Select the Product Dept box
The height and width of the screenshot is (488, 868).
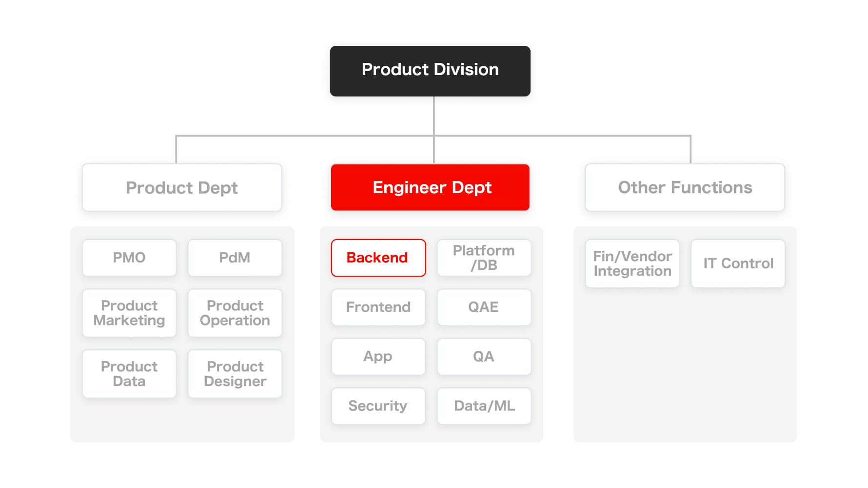[182, 187]
